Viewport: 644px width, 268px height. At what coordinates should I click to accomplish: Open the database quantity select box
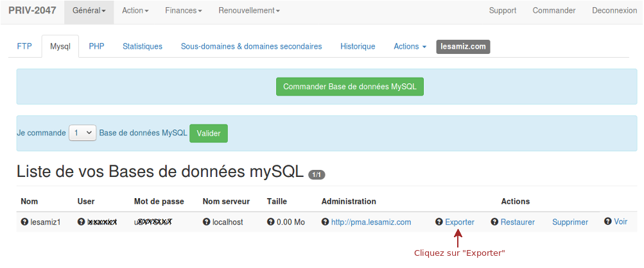point(83,133)
